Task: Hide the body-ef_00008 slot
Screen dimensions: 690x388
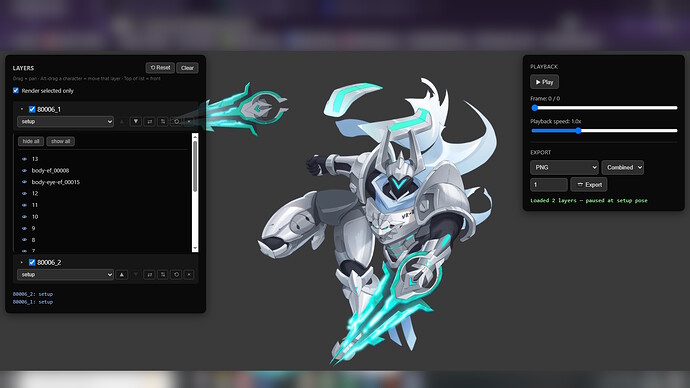Action: point(24,170)
